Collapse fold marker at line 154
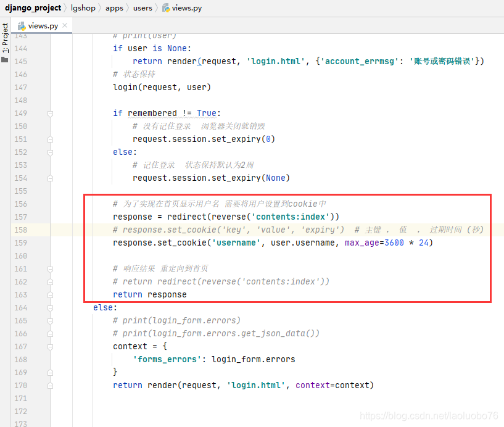504x427 pixels. [x=50, y=178]
